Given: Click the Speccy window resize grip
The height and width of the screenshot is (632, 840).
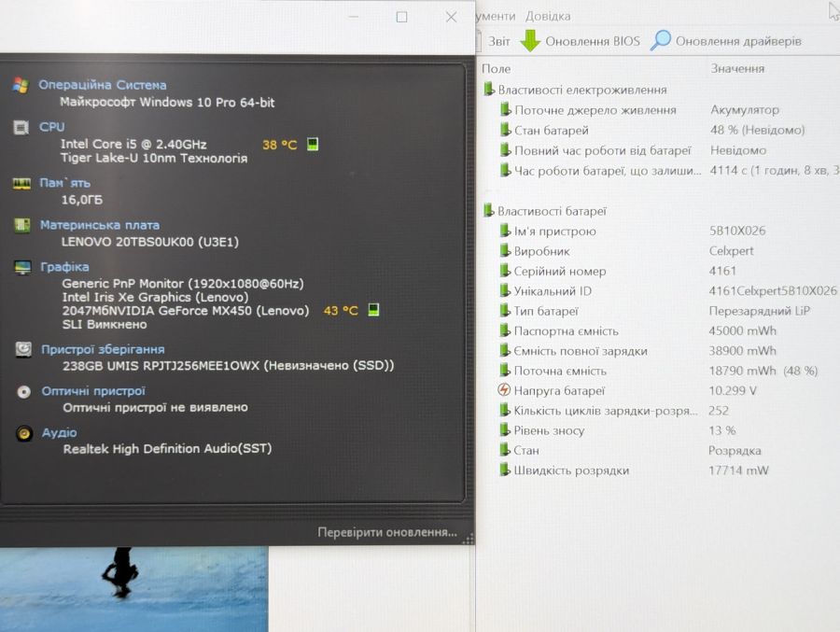Looking at the screenshot, I should [468, 539].
